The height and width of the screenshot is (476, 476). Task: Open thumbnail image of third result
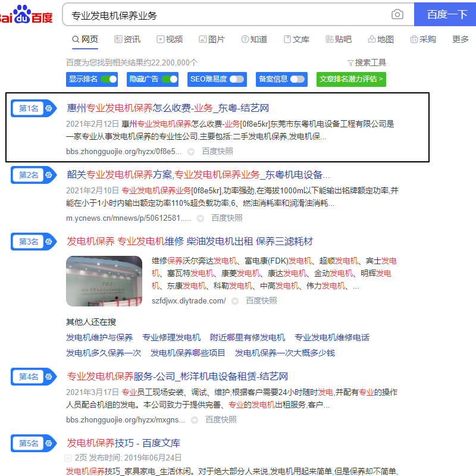coord(104,281)
